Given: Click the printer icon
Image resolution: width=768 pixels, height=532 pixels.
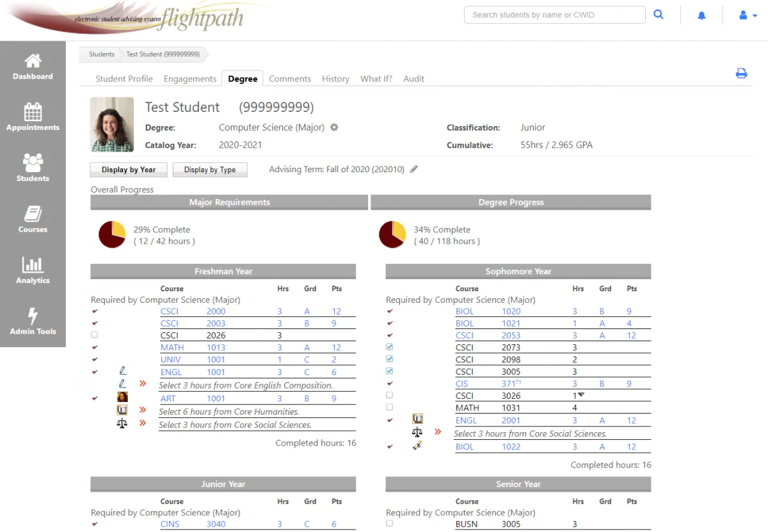Looking at the screenshot, I should [x=741, y=73].
